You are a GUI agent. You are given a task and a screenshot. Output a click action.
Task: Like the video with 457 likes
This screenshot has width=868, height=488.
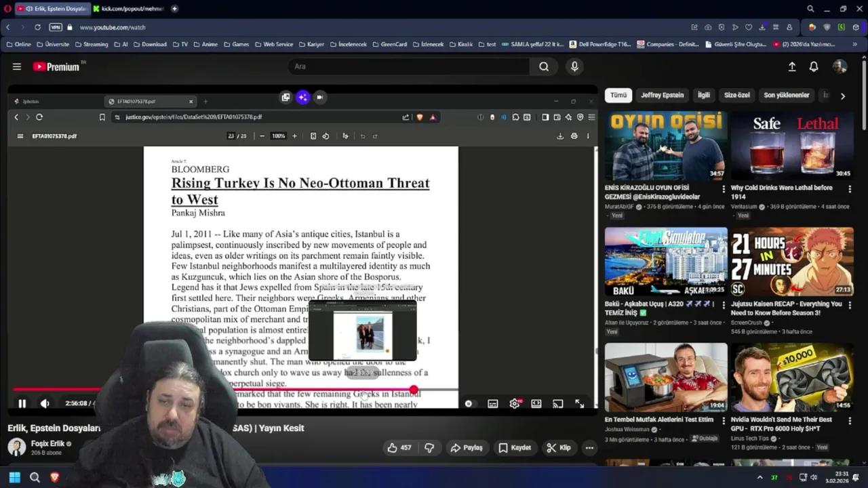[399, 448]
